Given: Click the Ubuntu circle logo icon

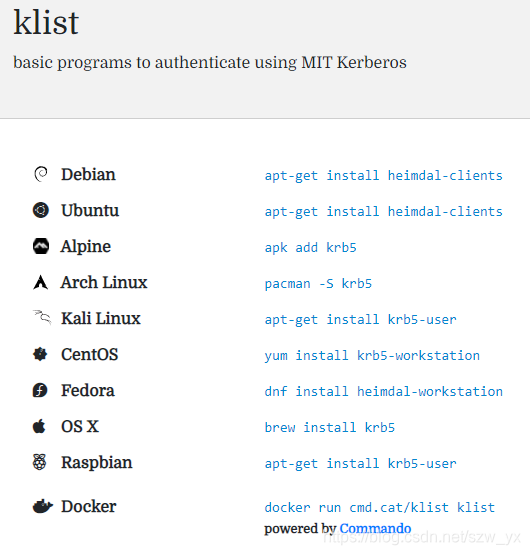Looking at the screenshot, I should point(41,210).
